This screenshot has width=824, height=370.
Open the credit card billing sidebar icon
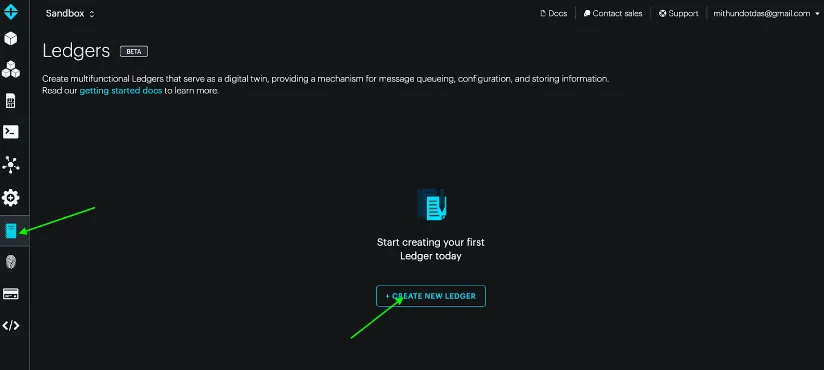click(11, 294)
